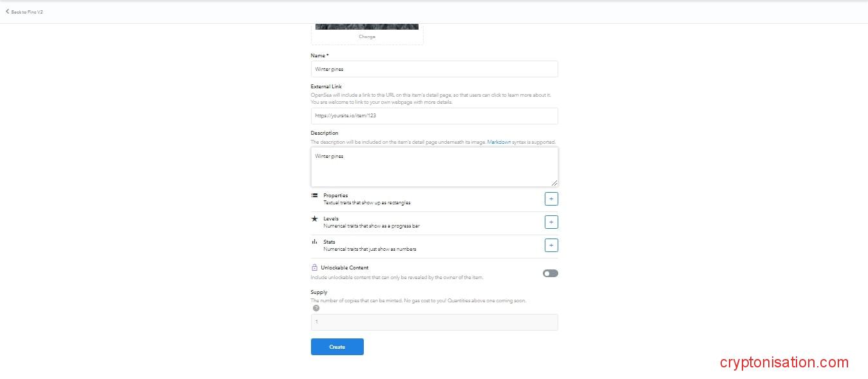
Task: Add a new Properties trait
Action: (x=551, y=199)
